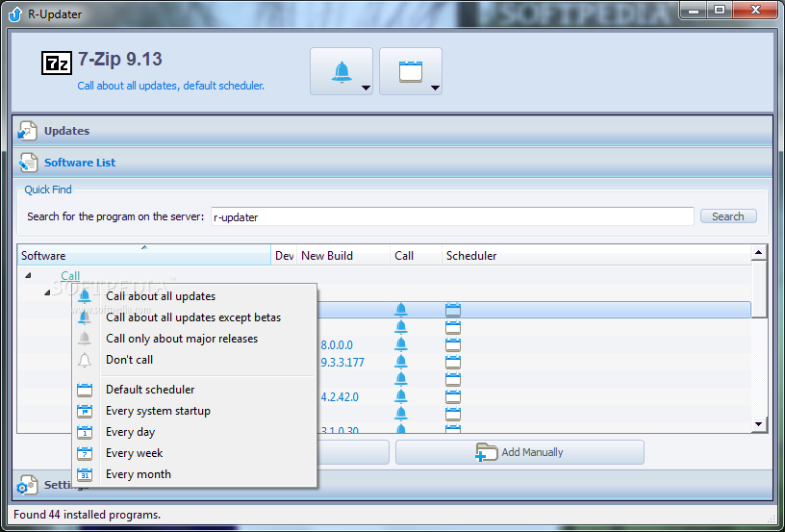785x532 pixels.
Task: Collapse the Call tree group
Action: pos(28,275)
